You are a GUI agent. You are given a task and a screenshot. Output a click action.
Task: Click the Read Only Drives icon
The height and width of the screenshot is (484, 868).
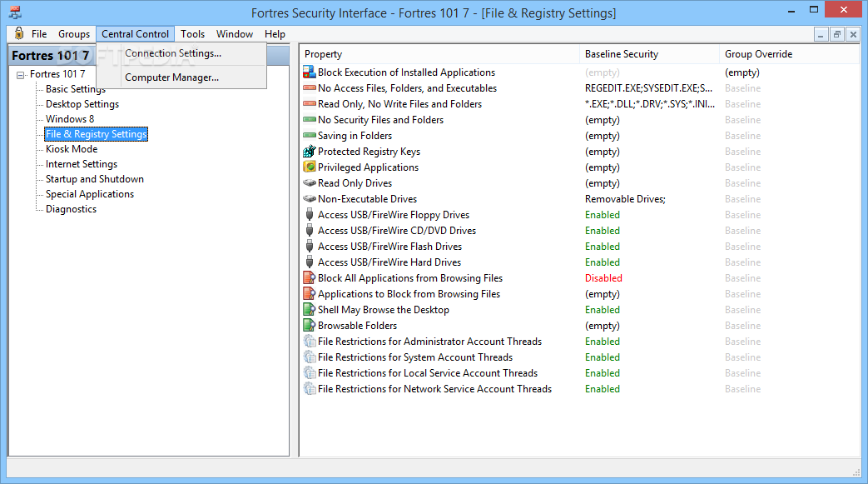point(310,183)
